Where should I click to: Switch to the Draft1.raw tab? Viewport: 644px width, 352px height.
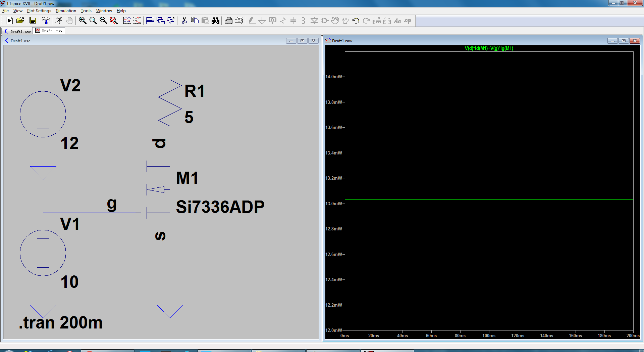coord(49,31)
